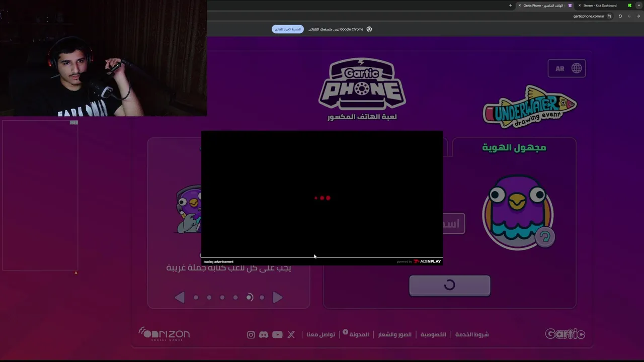Open the الصور والشعار link

[x=395, y=334]
